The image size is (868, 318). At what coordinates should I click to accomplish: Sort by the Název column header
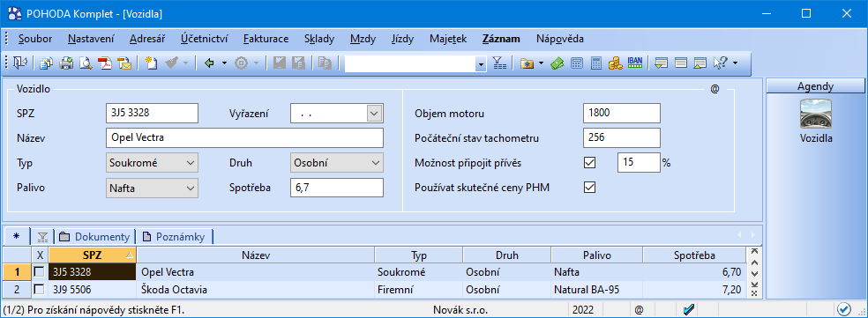(256, 255)
